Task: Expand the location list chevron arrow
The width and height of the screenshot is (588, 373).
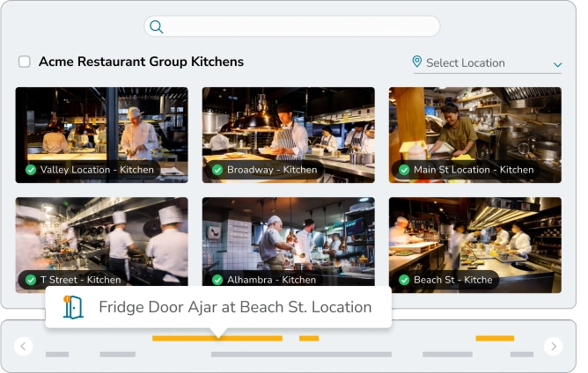Action: coord(557,64)
